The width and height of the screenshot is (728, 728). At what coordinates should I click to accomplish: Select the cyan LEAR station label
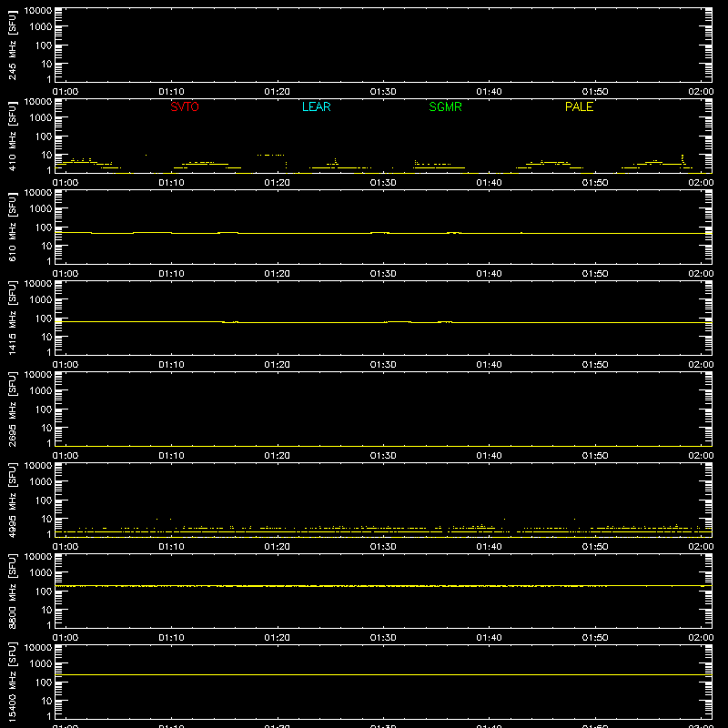click(316, 106)
